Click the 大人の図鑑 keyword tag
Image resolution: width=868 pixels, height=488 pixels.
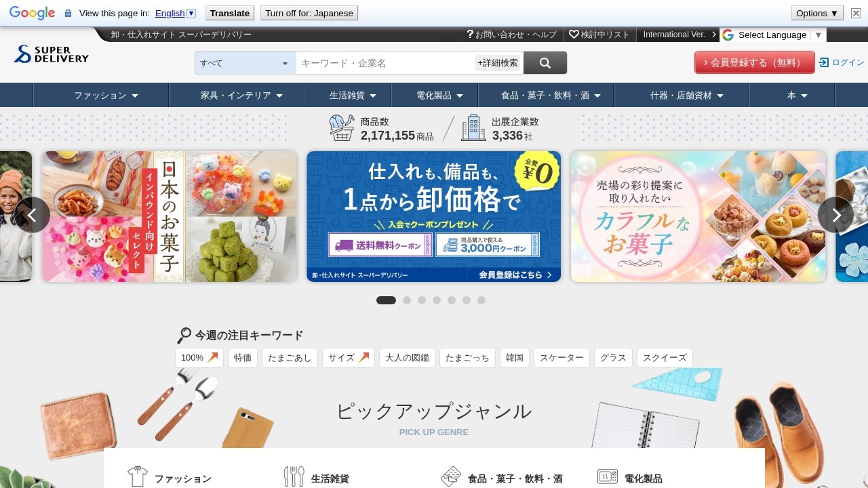(x=407, y=358)
